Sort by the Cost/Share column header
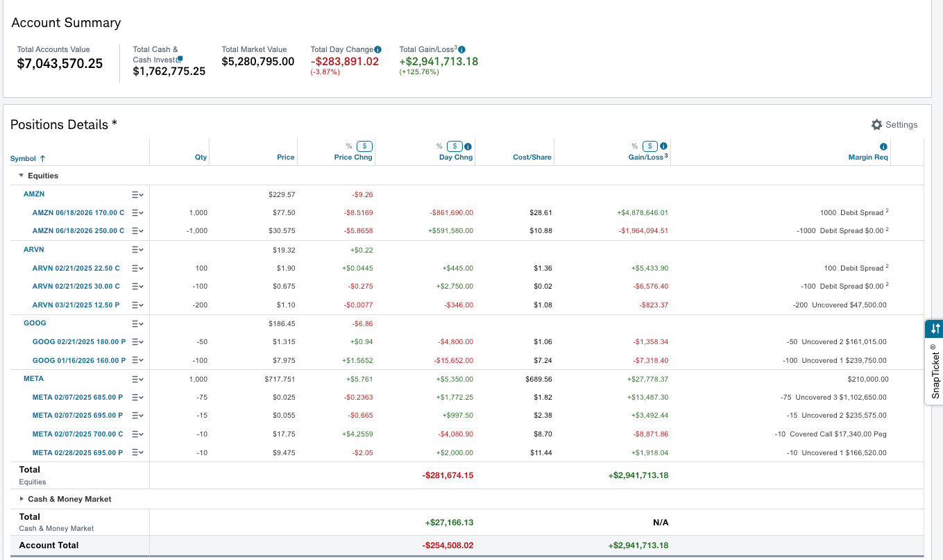The width and height of the screenshot is (943, 560). pos(532,158)
